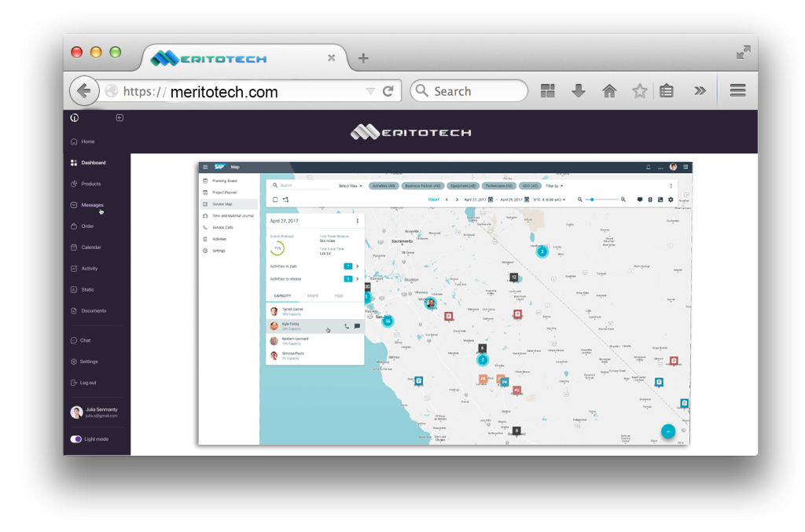The image size is (805, 532).
Task: Open Time and Material Journal
Action: click(229, 216)
